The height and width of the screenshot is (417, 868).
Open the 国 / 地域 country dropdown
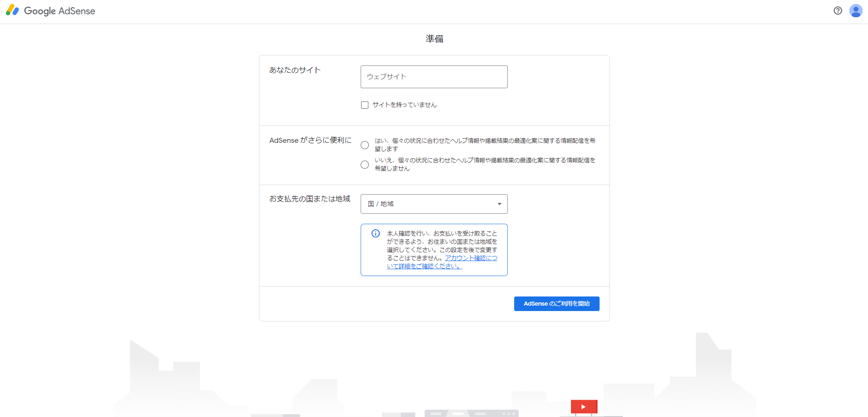434,204
